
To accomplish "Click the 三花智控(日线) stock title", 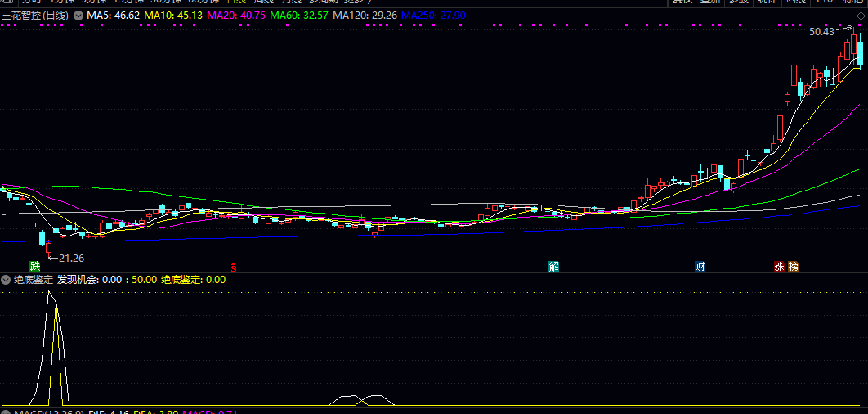I will (x=35, y=16).
